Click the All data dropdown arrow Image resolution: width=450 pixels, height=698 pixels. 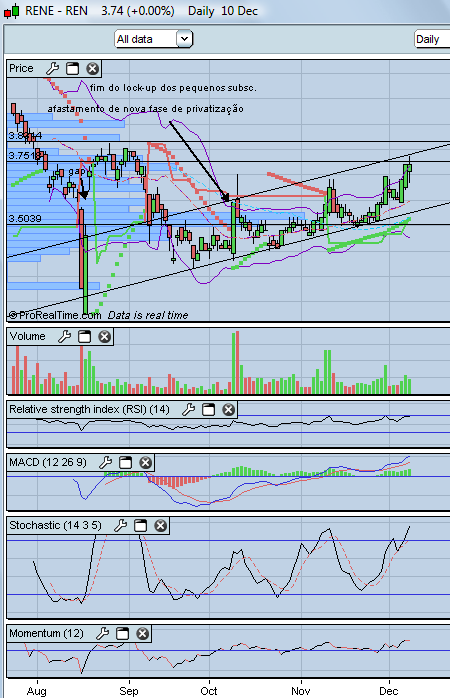click(x=184, y=39)
